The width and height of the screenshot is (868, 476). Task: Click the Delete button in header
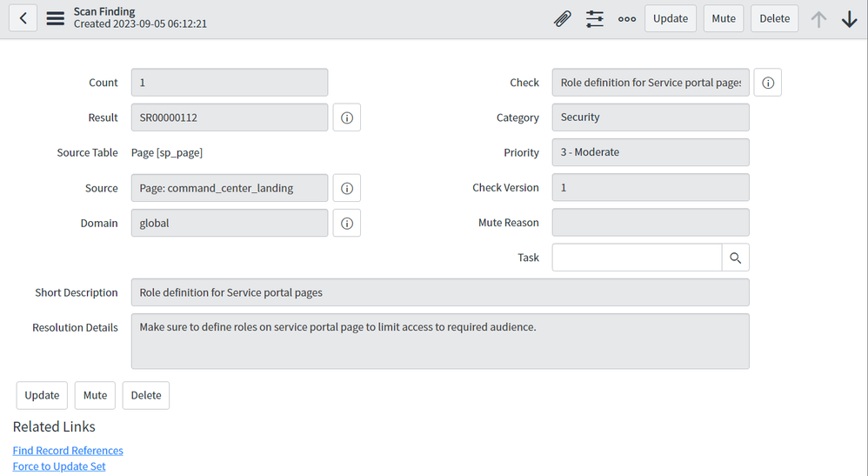pyautogui.click(x=775, y=18)
